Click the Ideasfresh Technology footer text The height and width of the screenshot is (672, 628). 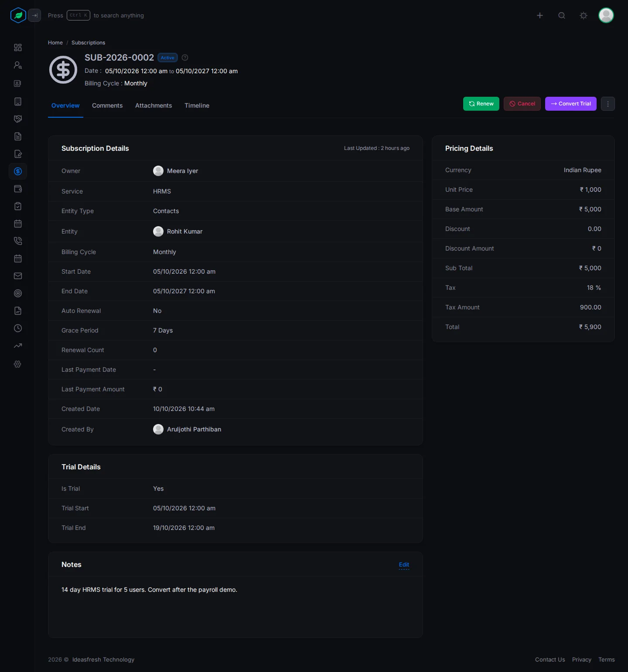(103, 659)
